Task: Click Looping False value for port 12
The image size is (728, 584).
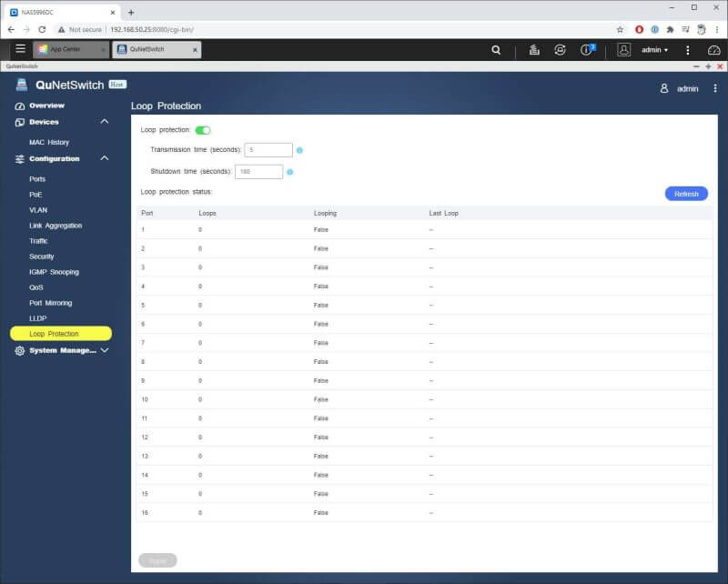Action: 321,438
